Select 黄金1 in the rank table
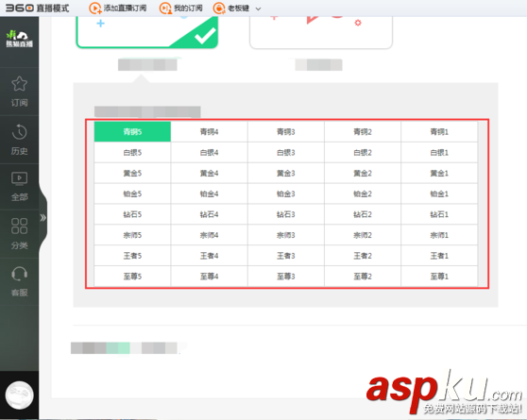 point(439,174)
